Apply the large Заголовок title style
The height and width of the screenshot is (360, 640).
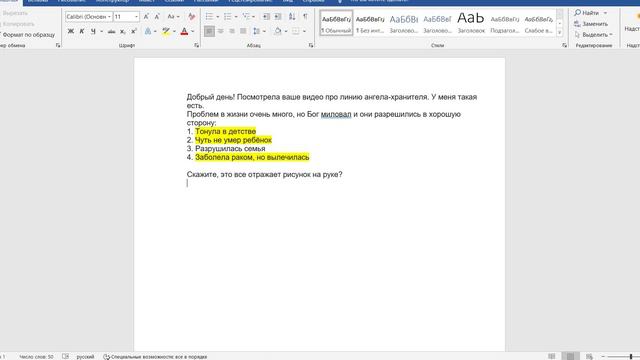pos(471,23)
